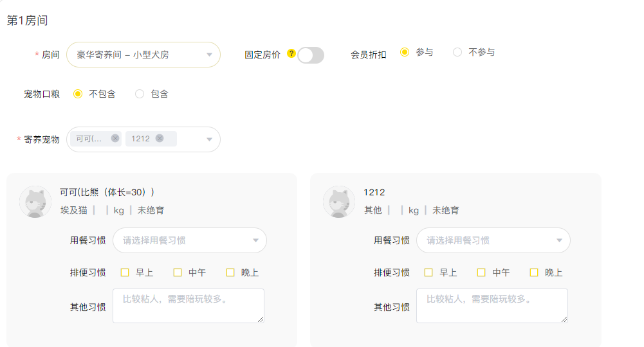
Task: Click 其他习惯 text area for pet 1212
Action: [492, 306]
